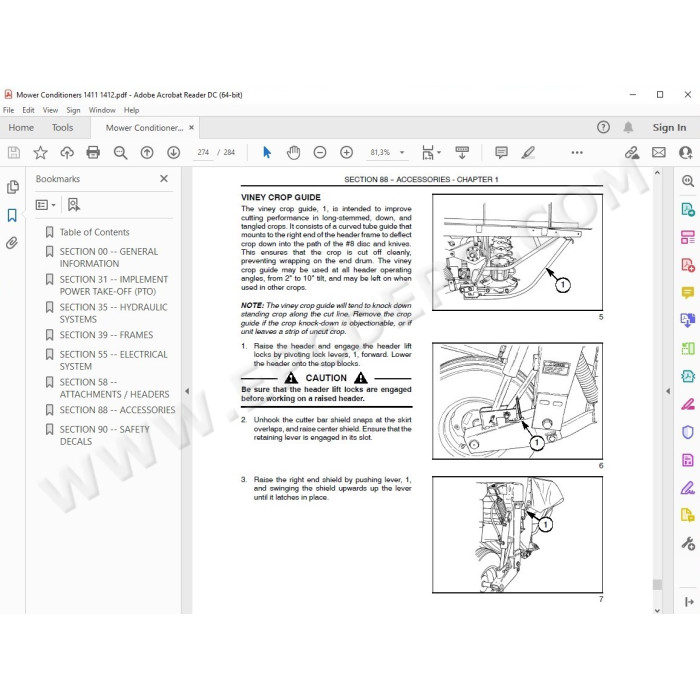
Task: Add document to starred with star icon
Action: click(x=40, y=153)
